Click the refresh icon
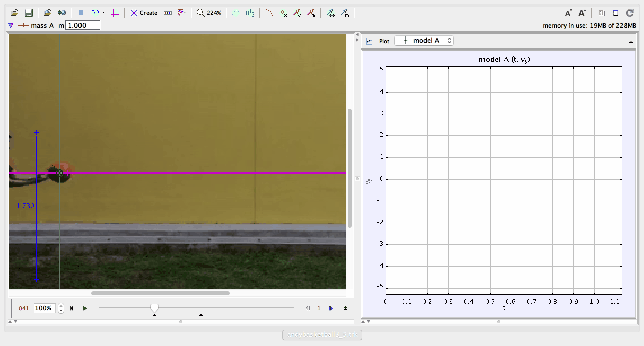644x346 pixels. pos(630,13)
